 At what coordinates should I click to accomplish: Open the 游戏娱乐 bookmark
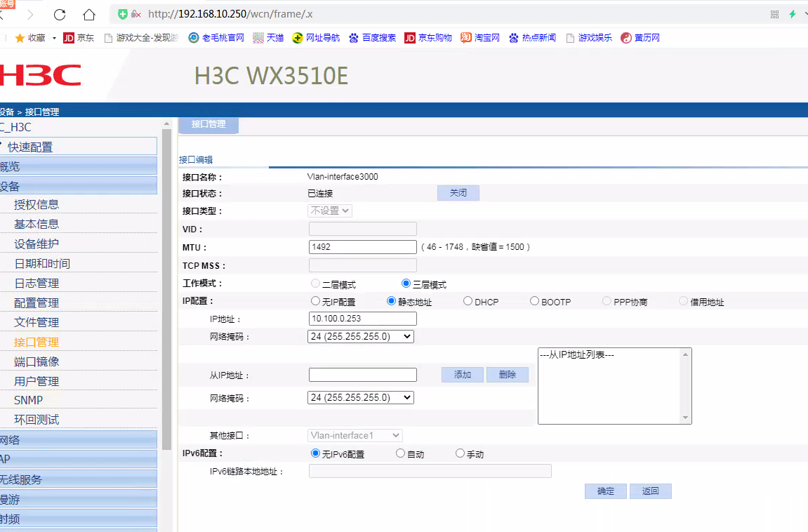point(589,38)
